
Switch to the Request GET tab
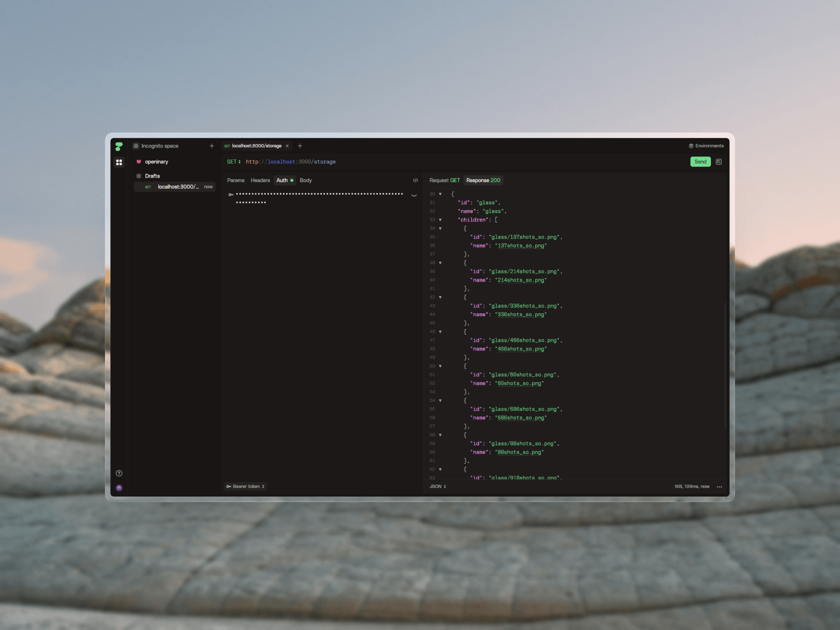444,180
